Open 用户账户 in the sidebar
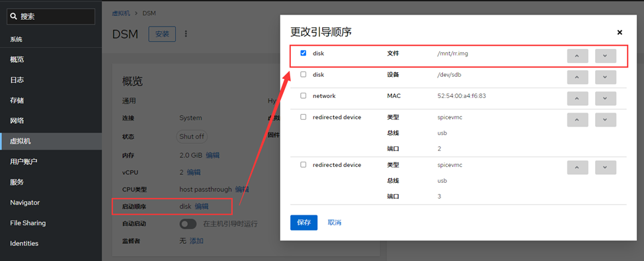This screenshot has width=644, height=261. tap(51, 162)
